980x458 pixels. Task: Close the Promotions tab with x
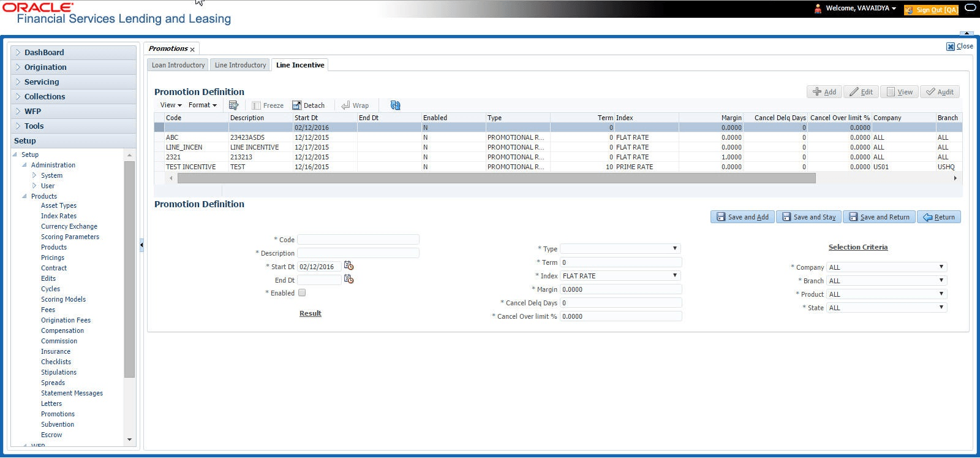192,49
